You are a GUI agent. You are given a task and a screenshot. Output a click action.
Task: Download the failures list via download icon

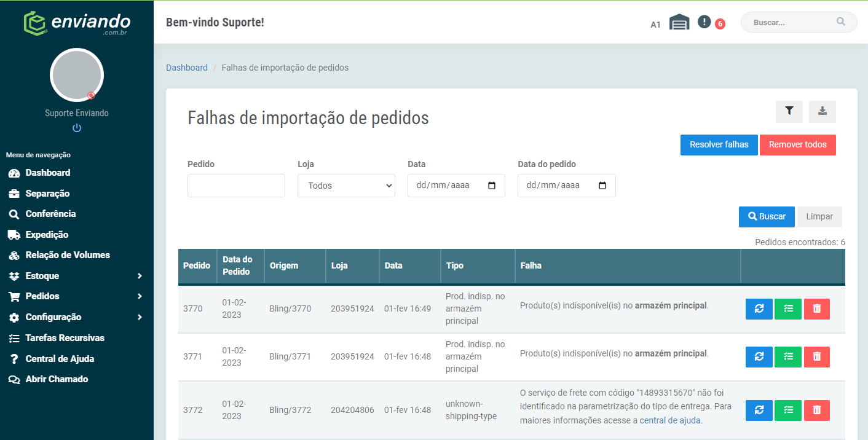pyautogui.click(x=823, y=111)
